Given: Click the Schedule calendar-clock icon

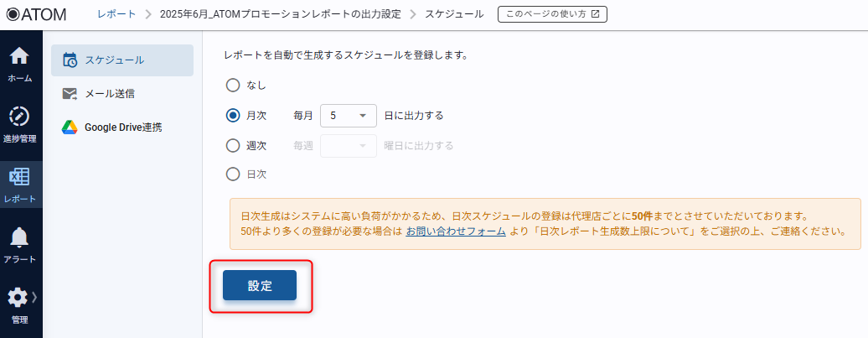Looking at the screenshot, I should pos(70,60).
